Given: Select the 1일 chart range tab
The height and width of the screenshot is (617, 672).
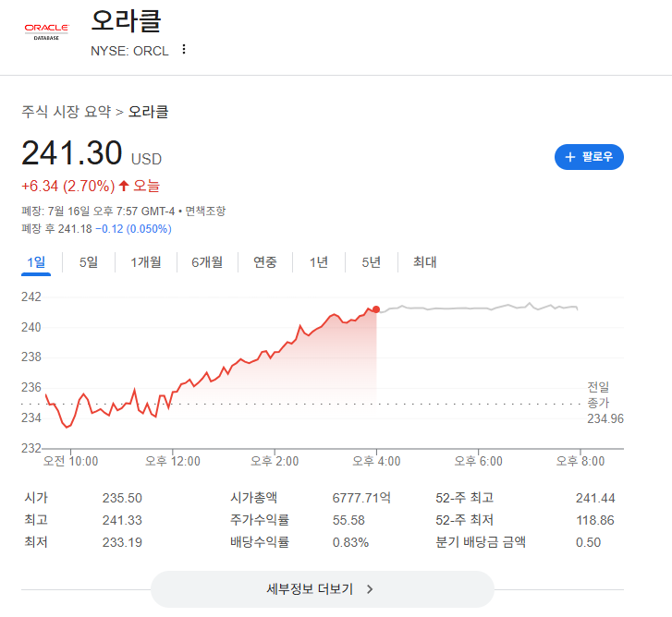Looking at the screenshot, I should [36, 262].
